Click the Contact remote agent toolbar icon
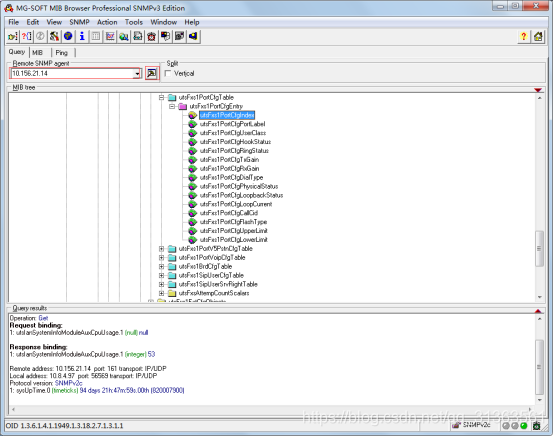The width and height of the screenshot is (554, 436). [13, 36]
